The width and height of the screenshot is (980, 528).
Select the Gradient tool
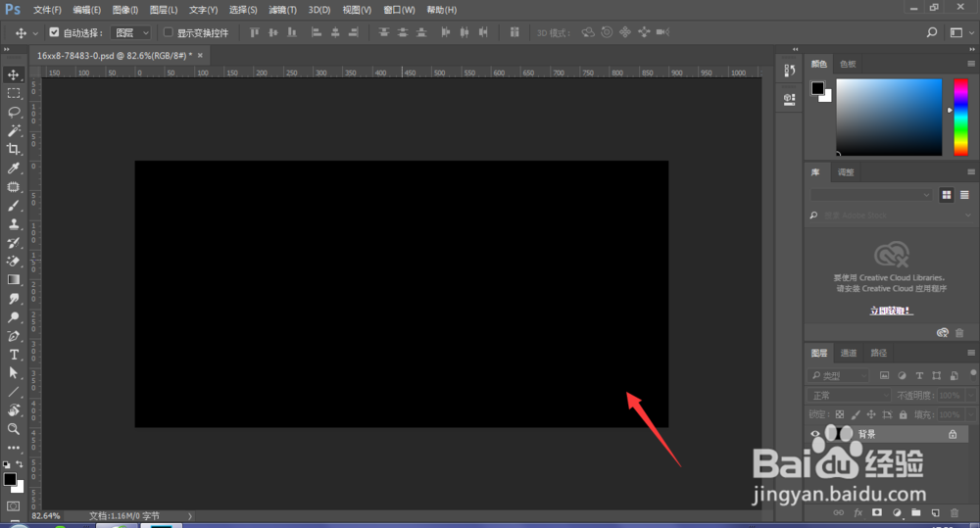point(13,280)
